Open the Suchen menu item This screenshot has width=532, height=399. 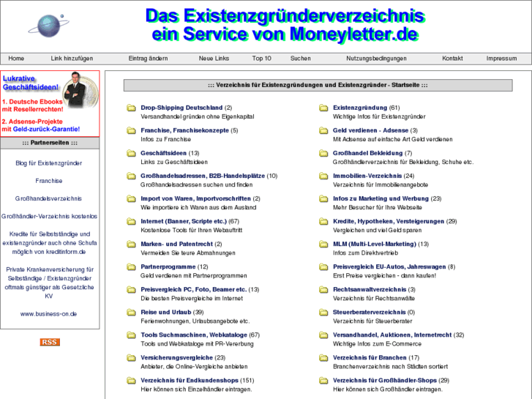[x=301, y=59]
